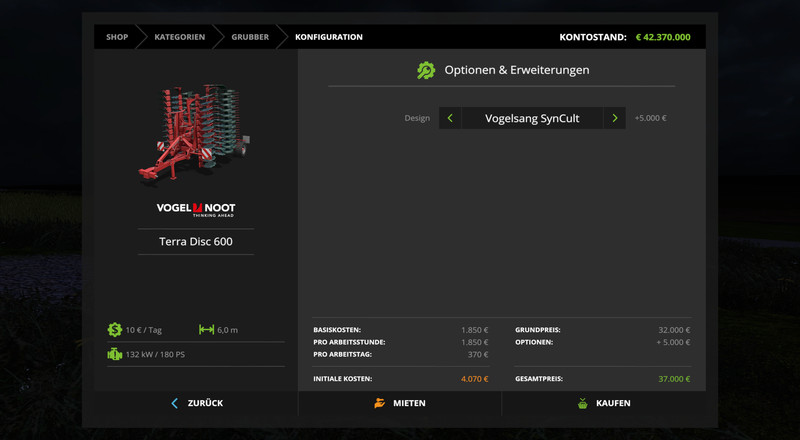Screen dimensions: 800x440
Task: Click the blue back chevron icon
Action: click(x=174, y=403)
